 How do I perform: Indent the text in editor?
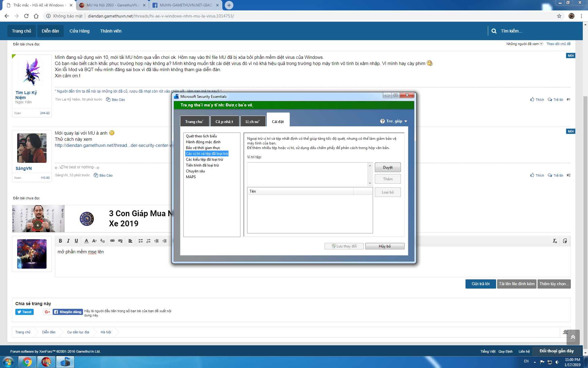pos(164,241)
